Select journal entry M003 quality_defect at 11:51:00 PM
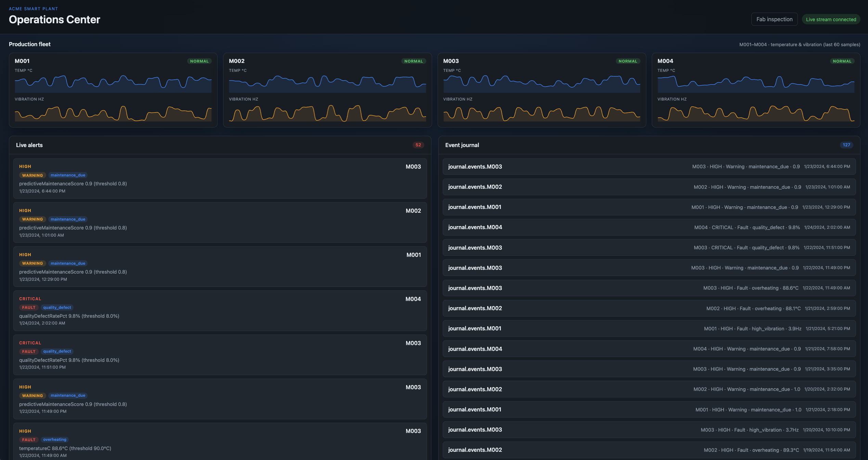 (x=649, y=248)
